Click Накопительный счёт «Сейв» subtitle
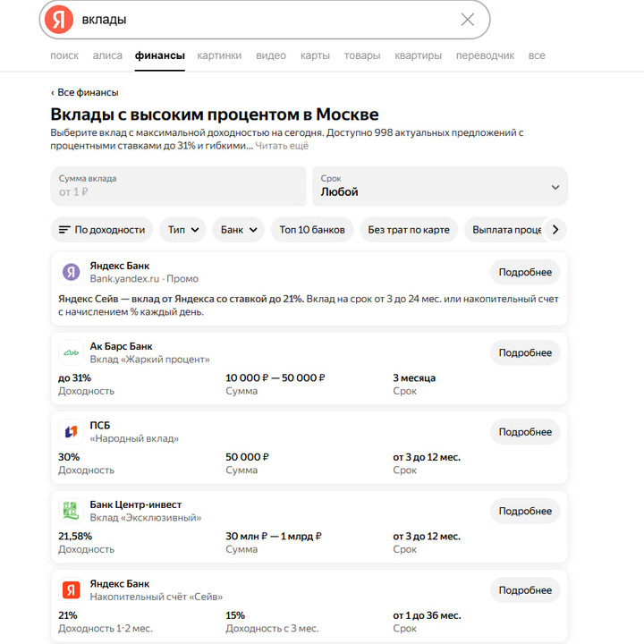 pyautogui.click(x=157, y=597)
